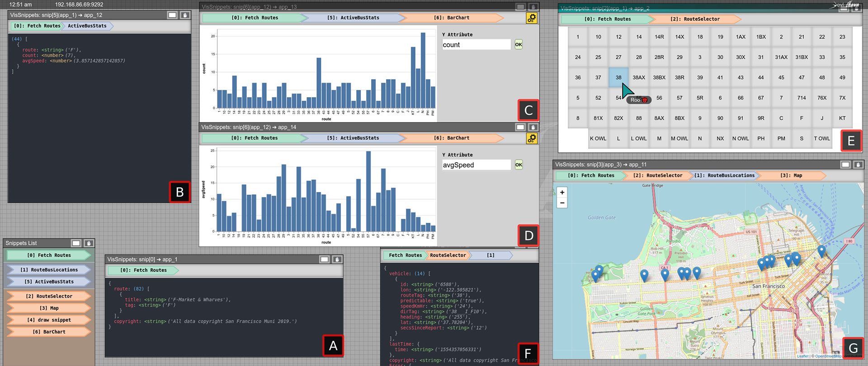
Task: Click the hand icon in the app_14 title bar
Action: [x=533, y=127]
